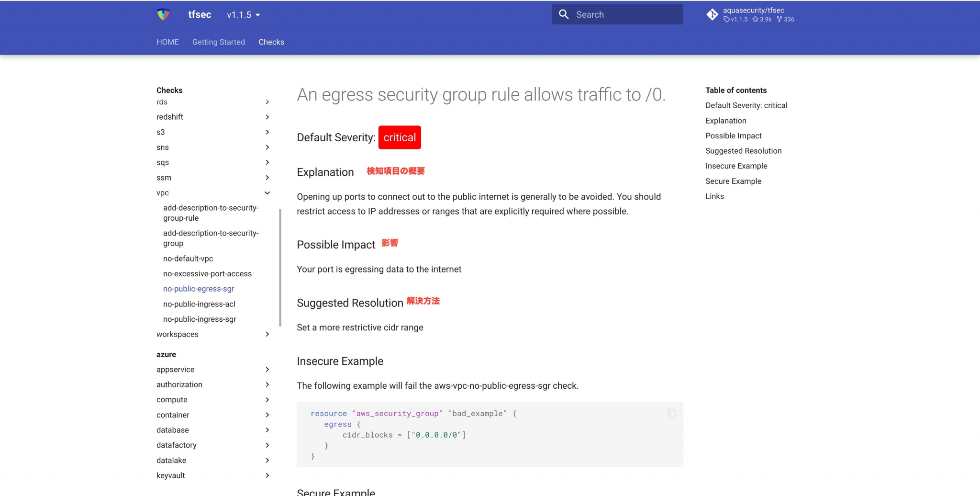Click the tfsec shield logo
980x496 pixels.
(x=163, y=14)
